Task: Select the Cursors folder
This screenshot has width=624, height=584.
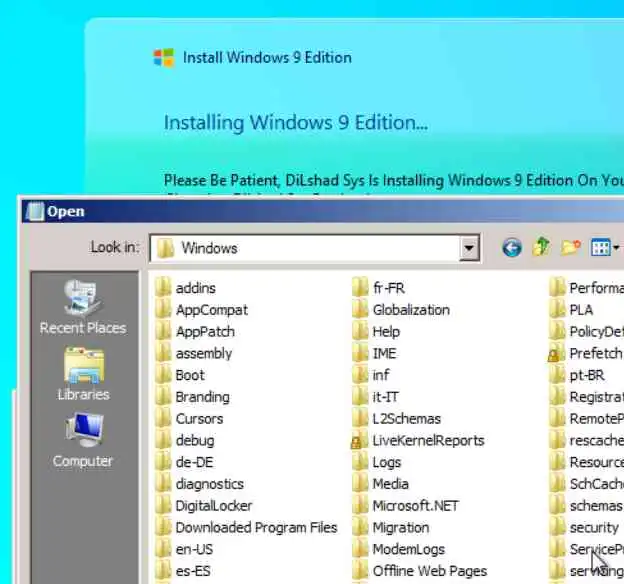Action: click(189, 419)
